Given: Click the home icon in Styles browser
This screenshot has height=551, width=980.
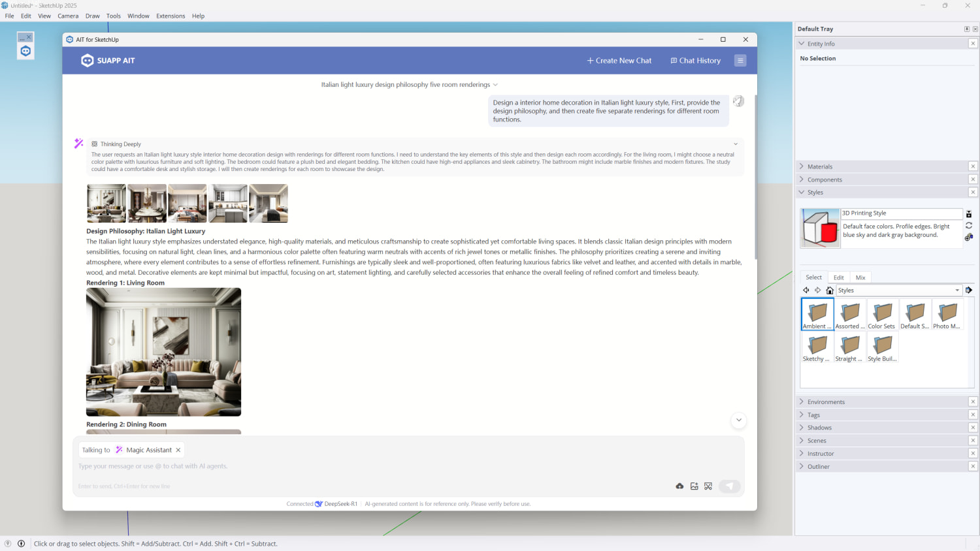Looking at the screenshot, I should point(830,291).
